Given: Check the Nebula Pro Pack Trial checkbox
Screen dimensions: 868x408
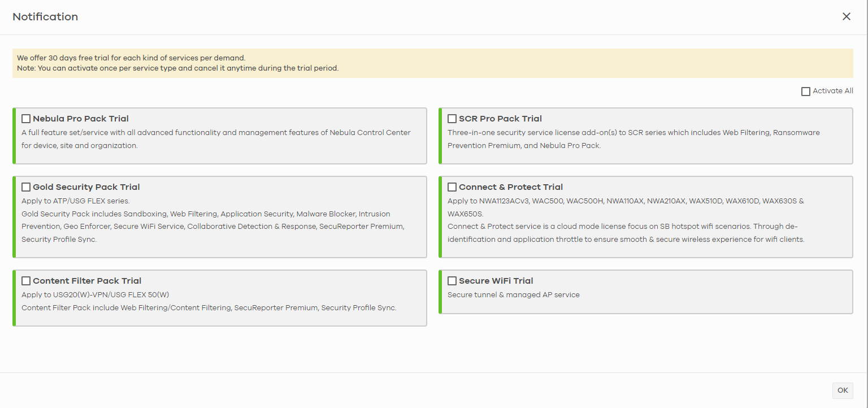Looking at the screenshot, I should click(x=26, y=119).
